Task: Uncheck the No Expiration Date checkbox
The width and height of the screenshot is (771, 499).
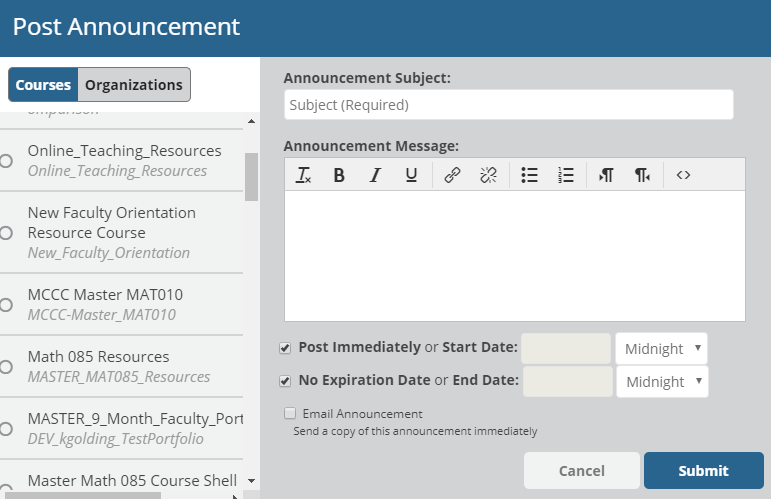Action: tap(285, 381)
